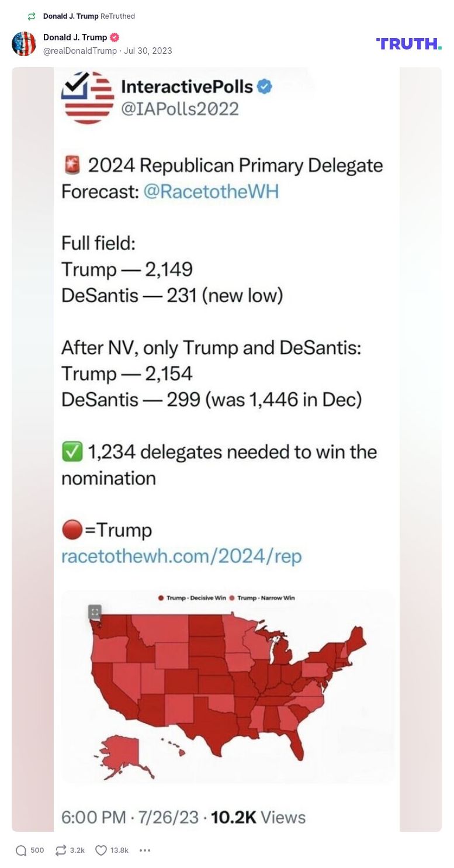Click the InteractivePolls flag checkmark avatar
454x868 pixels.
(x=88, y=97)
